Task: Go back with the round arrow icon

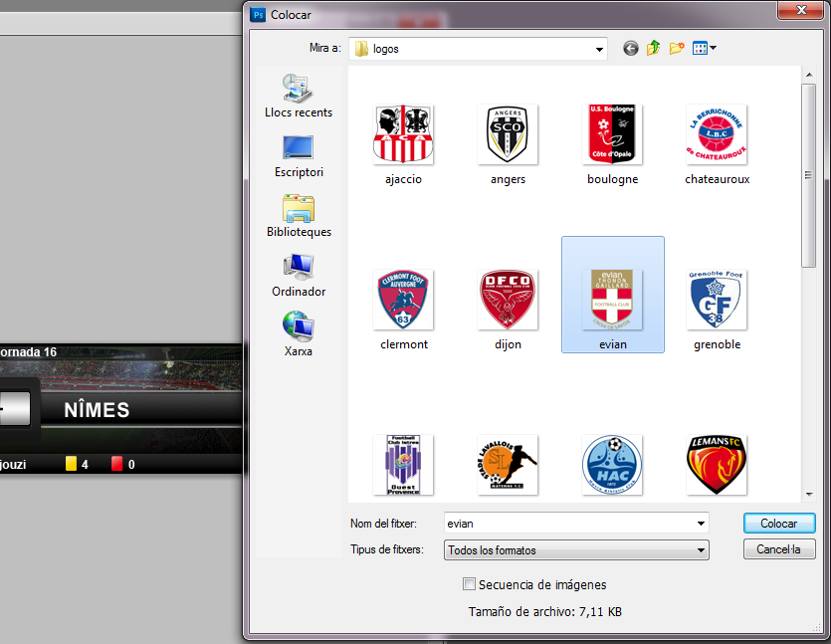Action: 630,49
